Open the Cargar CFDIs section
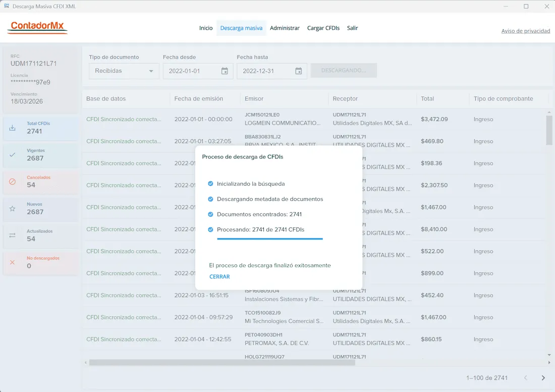This screenshot has height=392, width=555. [x=323, y=28]
